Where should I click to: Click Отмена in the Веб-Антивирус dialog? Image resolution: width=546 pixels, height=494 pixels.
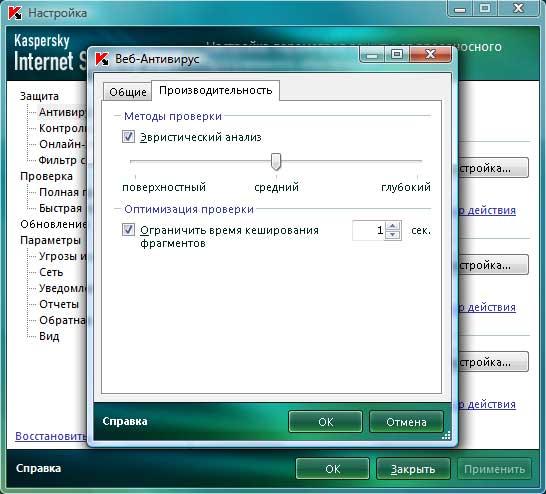406,422
